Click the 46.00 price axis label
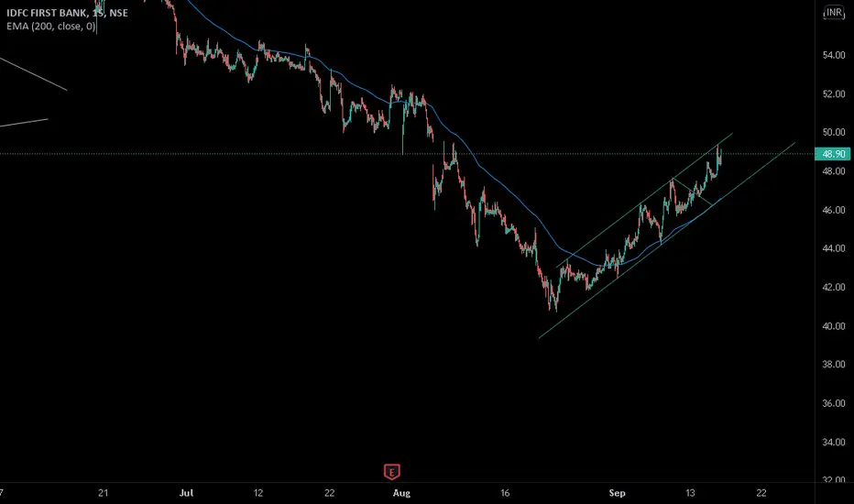This screenshot has height=504, width=854. 834,210
